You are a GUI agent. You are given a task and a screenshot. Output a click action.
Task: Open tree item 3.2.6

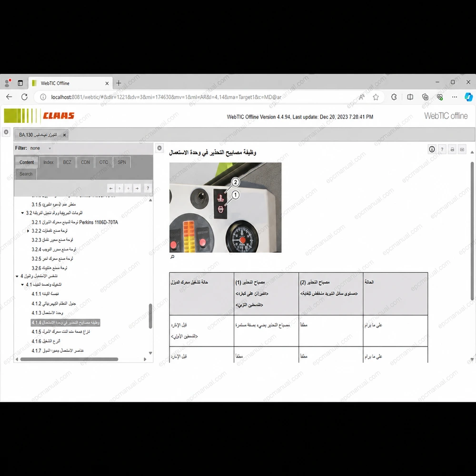[49, 268]
